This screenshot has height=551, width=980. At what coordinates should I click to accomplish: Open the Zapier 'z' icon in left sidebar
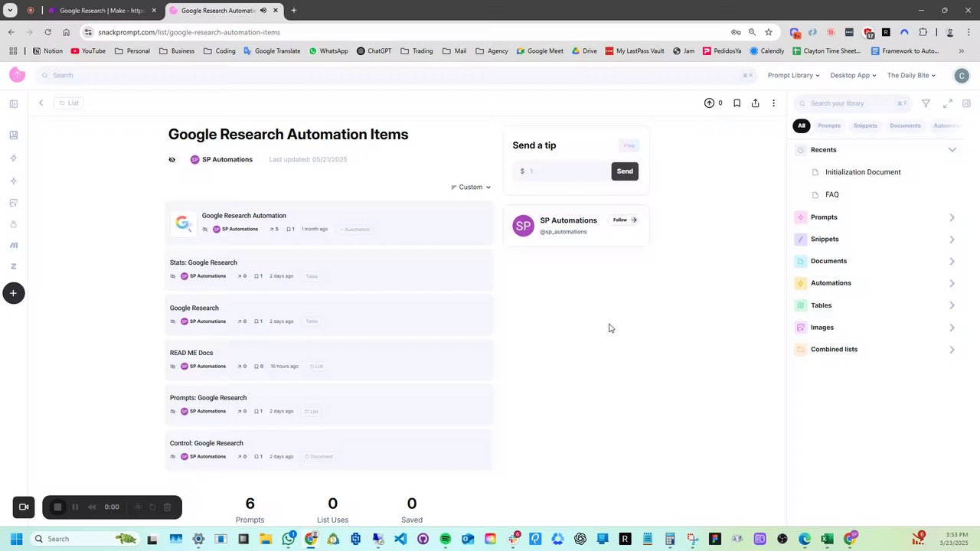point(14,266)
